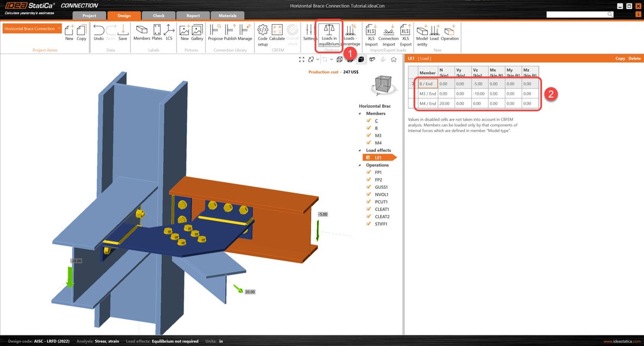The width and height of the screenshot is (644, 346).
Task: Copy the LE1 load effect
Action: click(620, 58)
